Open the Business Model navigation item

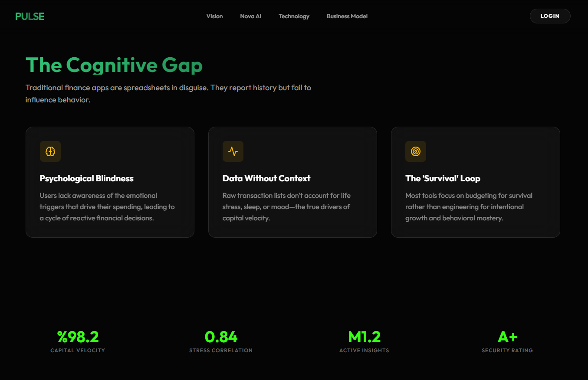[x=347, y=16]
